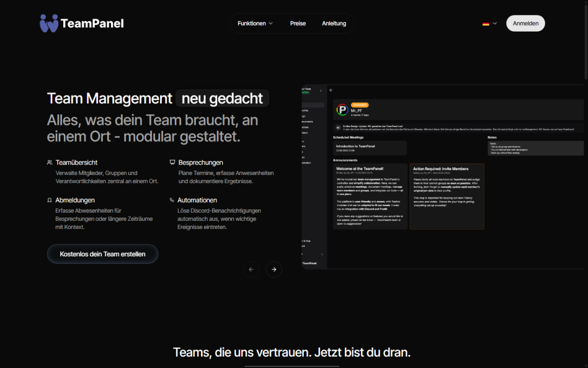Click the Besprechungen presentation icon
This screenshot has height=368, width=588.
point(172,162)
